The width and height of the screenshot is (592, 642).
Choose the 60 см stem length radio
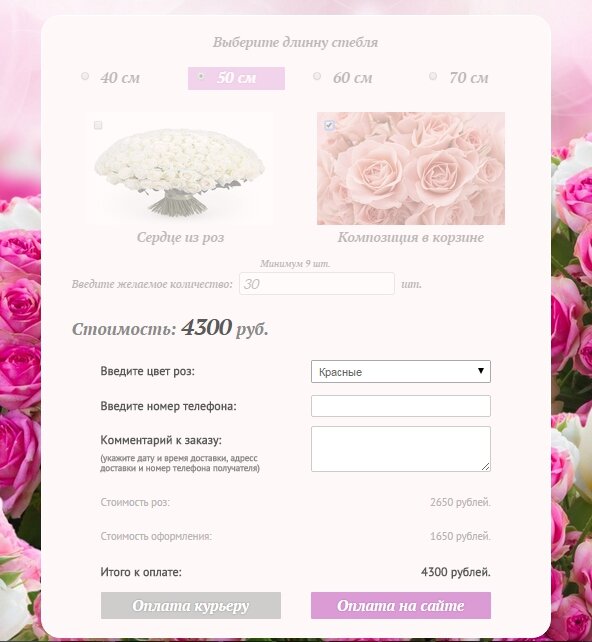tap(316, 76)
